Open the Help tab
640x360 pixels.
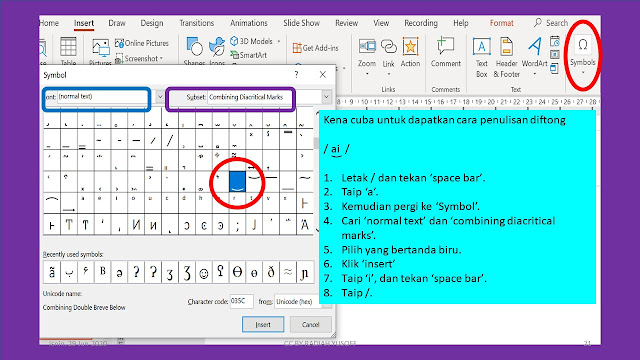coord(461,23)
